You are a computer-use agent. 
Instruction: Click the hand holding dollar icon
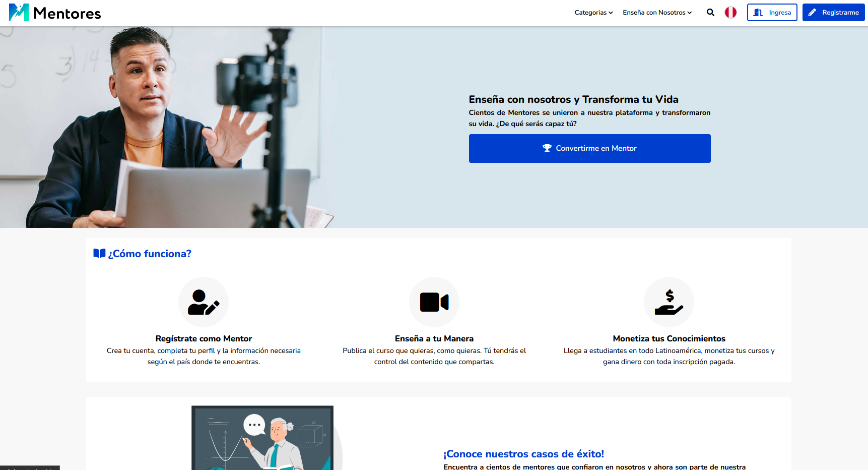(669, 302)
